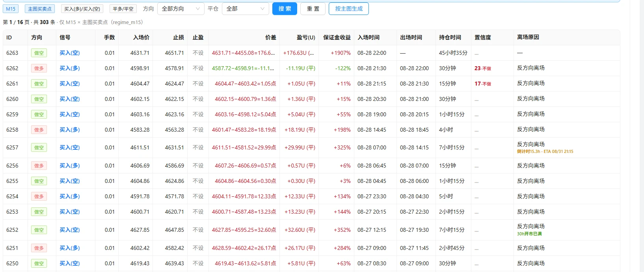Open 买入(空) signal link in row 6259

click(x=70, y=114)
